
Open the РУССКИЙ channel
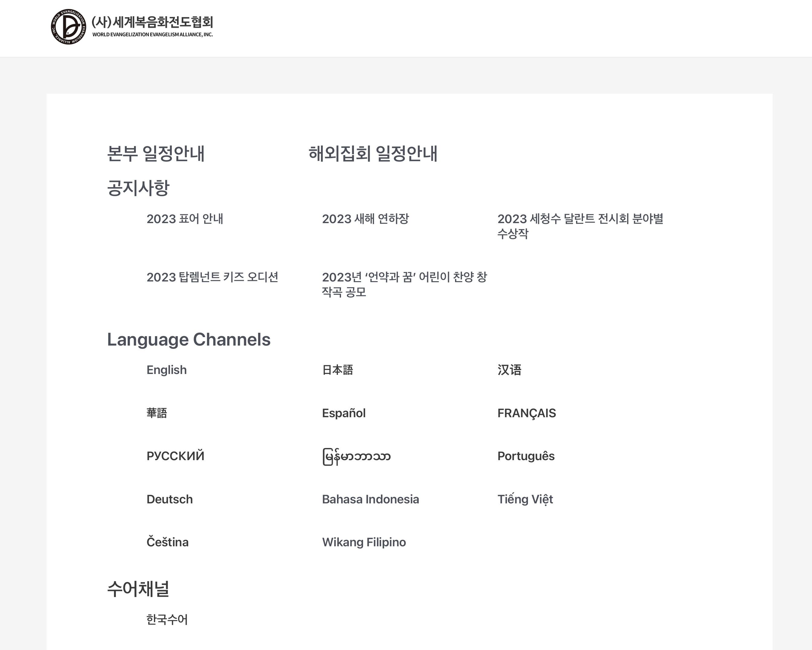[175, 456]
